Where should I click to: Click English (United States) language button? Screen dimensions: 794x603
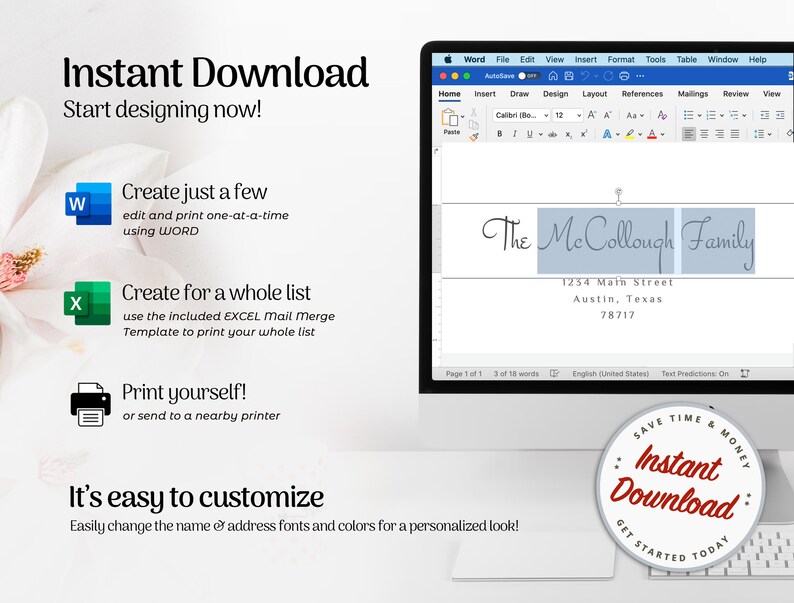click(x=610, y=374)
